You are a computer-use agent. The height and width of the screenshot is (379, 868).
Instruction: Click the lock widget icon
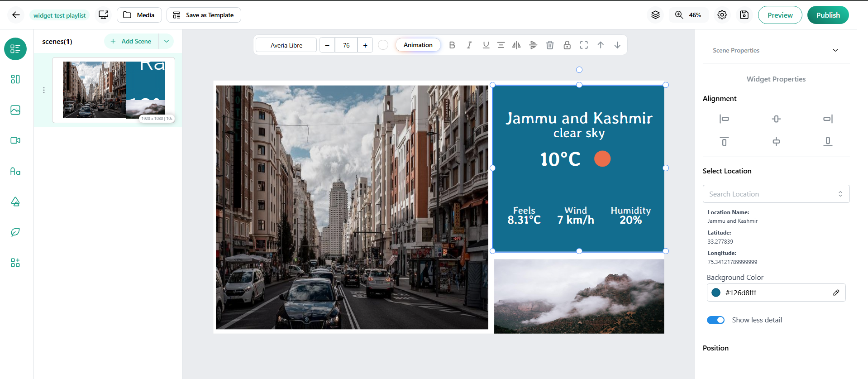point(567,45)
